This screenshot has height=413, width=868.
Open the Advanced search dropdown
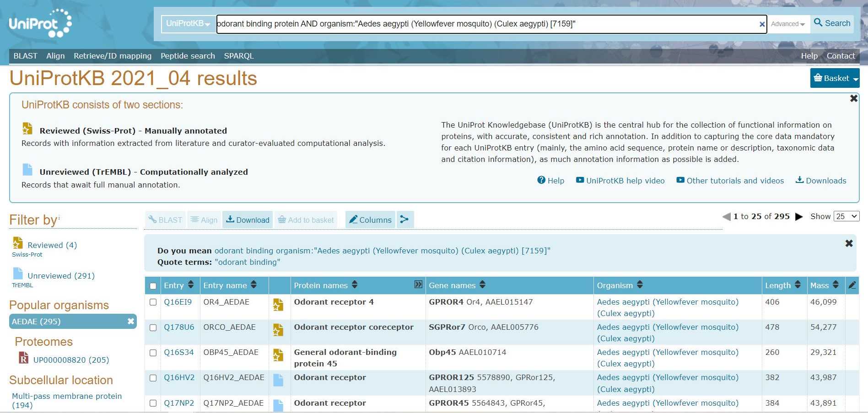(x=788, y=24)
